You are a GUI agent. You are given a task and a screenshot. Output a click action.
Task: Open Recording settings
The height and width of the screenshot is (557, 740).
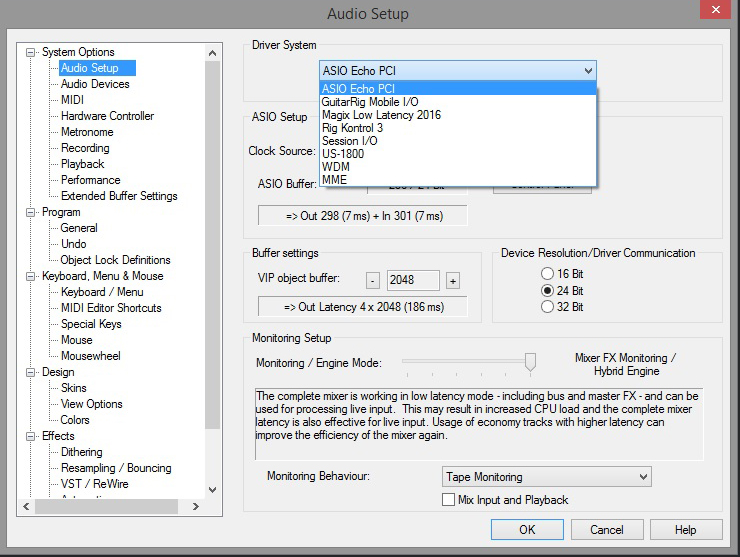85,148
